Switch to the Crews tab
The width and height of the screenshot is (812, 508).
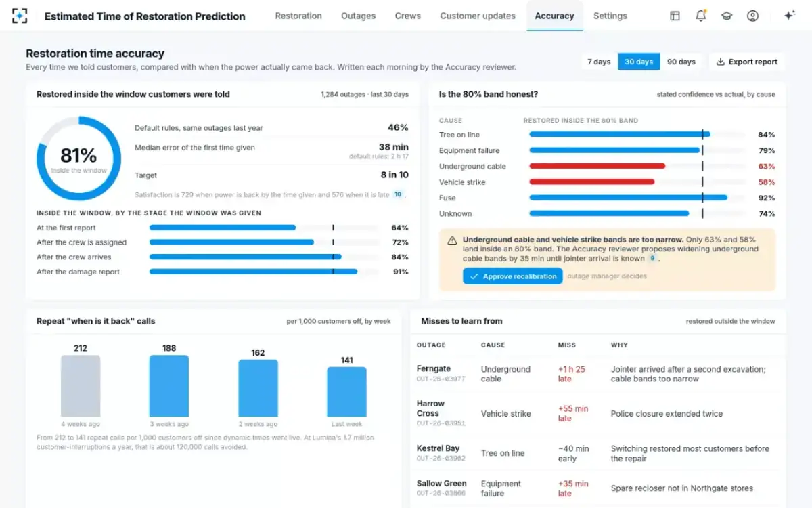408,16
